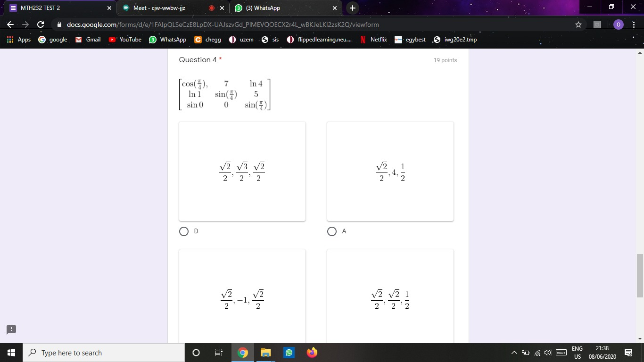The width and height of the screenshot is (644, 362).
Task: Click the taskbar search box
Action: [104, 353]
